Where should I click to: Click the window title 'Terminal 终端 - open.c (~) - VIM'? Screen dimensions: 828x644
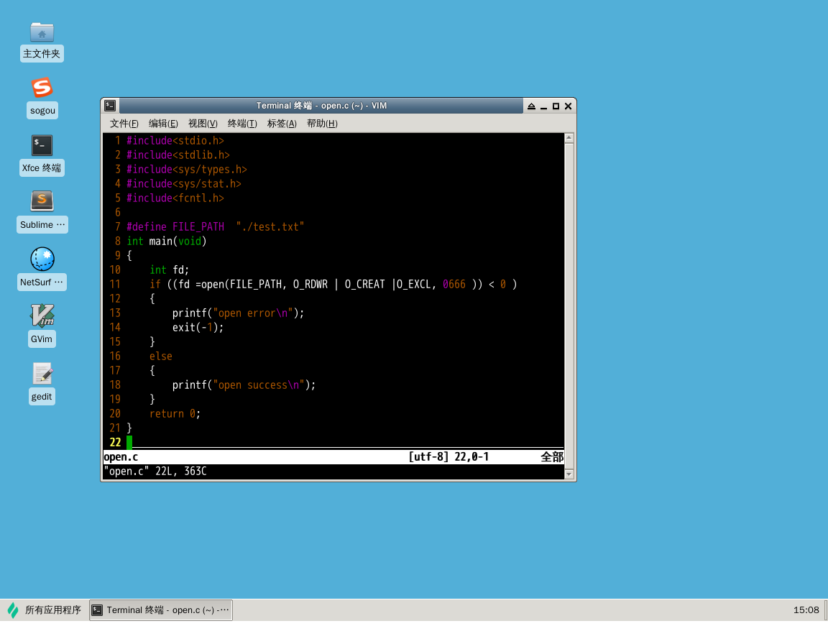[321, 106]
